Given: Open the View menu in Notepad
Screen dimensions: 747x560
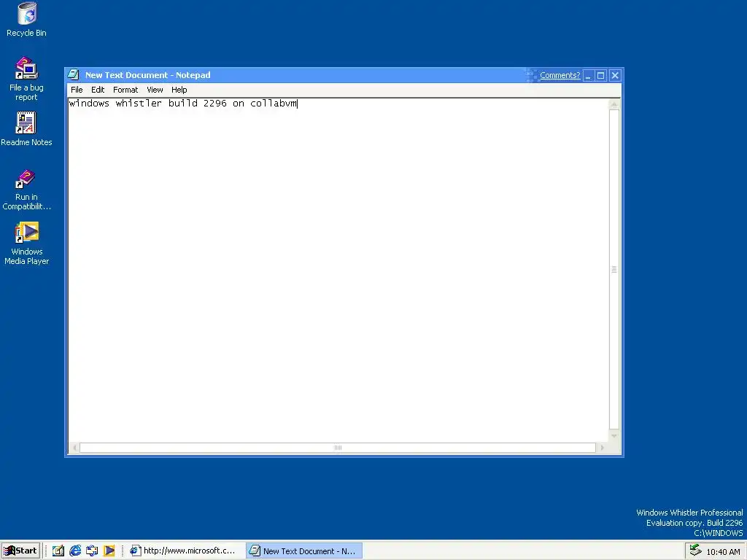Looking at the screenshot, I should [x=155, y=90].
